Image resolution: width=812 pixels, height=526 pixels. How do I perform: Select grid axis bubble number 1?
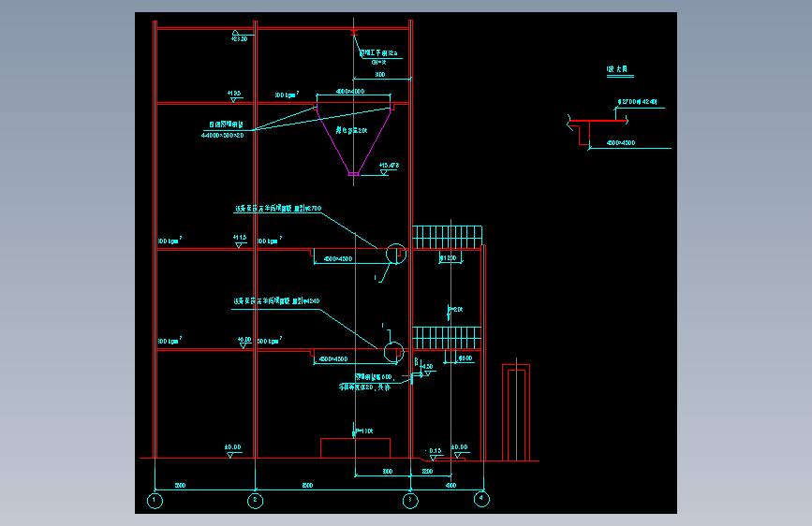[x=155, y=501]
